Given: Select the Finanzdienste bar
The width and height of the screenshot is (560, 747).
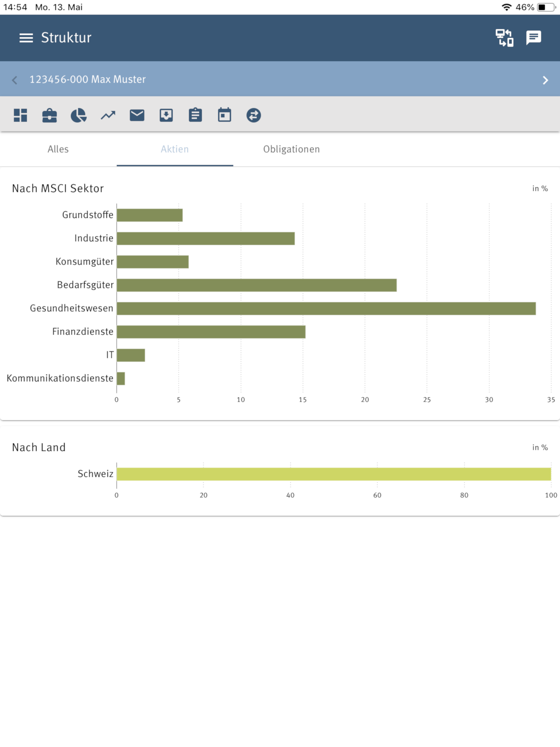Looking at the screenshot, I should [x=211, y=332].
